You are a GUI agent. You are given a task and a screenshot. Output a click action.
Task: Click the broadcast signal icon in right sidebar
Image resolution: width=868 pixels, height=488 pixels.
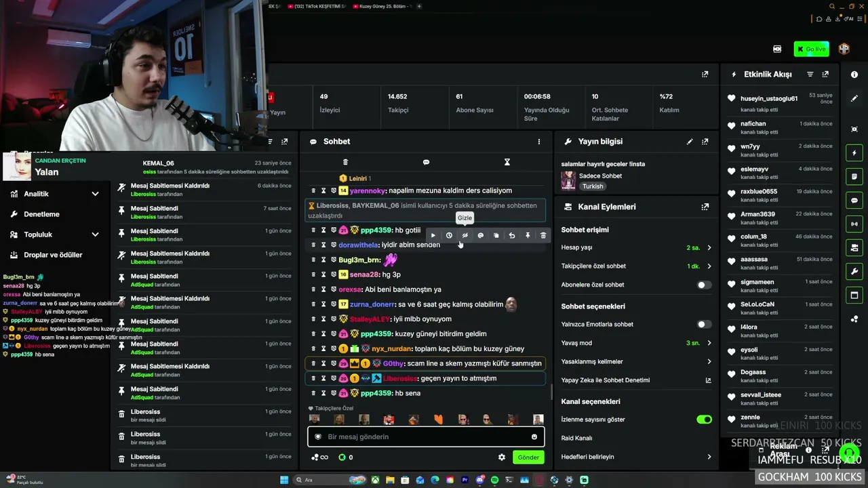[854, 224]
